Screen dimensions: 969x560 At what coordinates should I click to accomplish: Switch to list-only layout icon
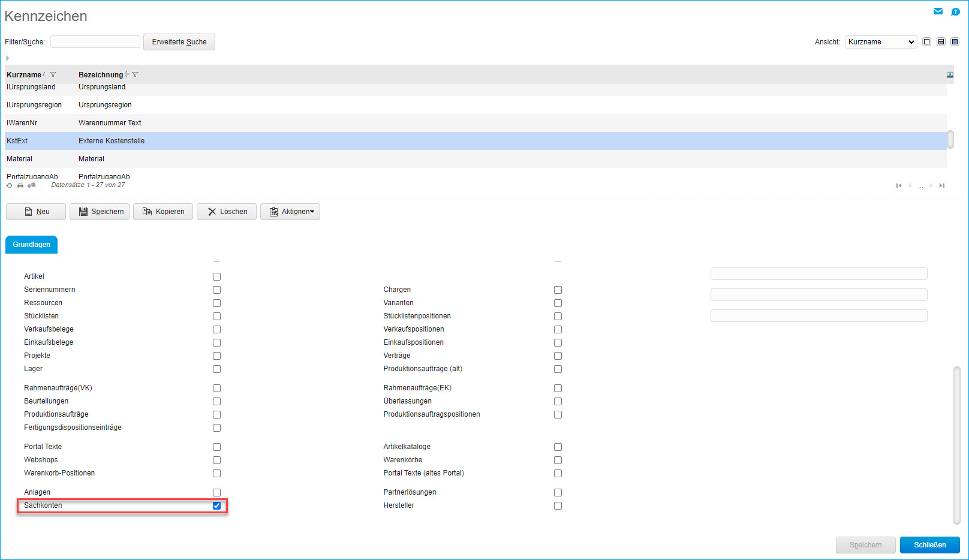(927, 42)
